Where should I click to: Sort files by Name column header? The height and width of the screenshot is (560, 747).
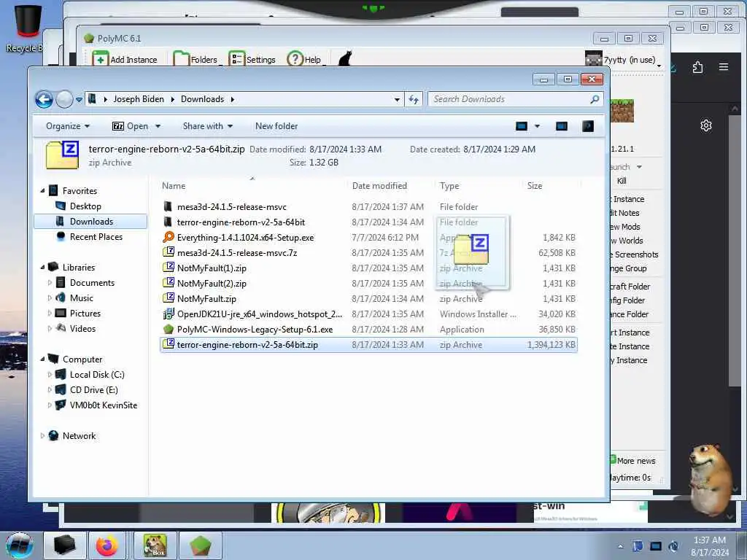pos(174,186)
